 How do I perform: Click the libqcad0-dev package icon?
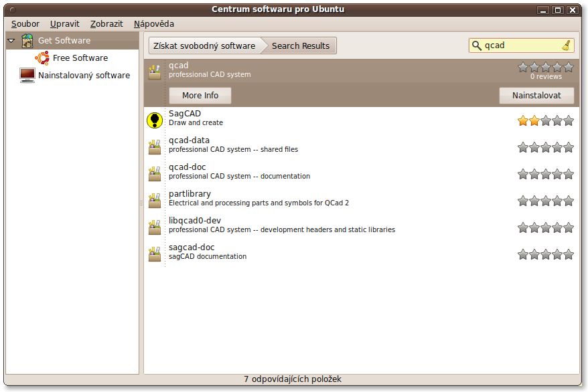pos(155,227)
